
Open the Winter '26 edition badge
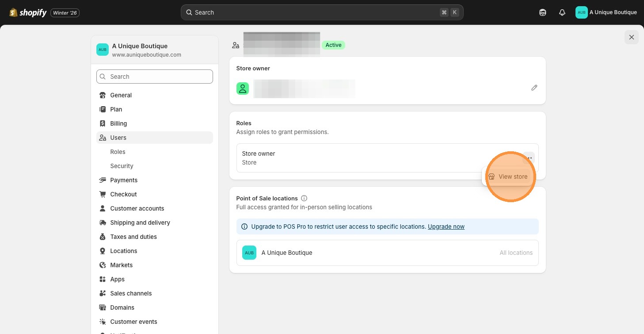[x=65, y=13]
